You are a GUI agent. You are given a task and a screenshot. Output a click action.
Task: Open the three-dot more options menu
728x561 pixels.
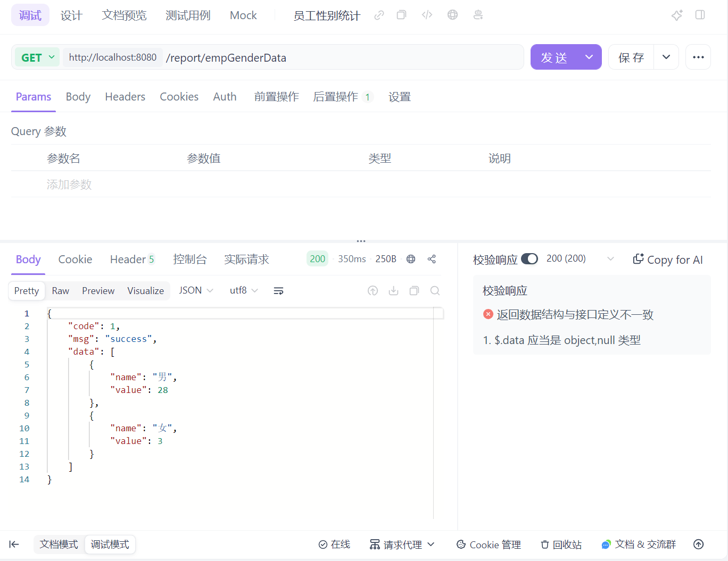coord(698,57)
